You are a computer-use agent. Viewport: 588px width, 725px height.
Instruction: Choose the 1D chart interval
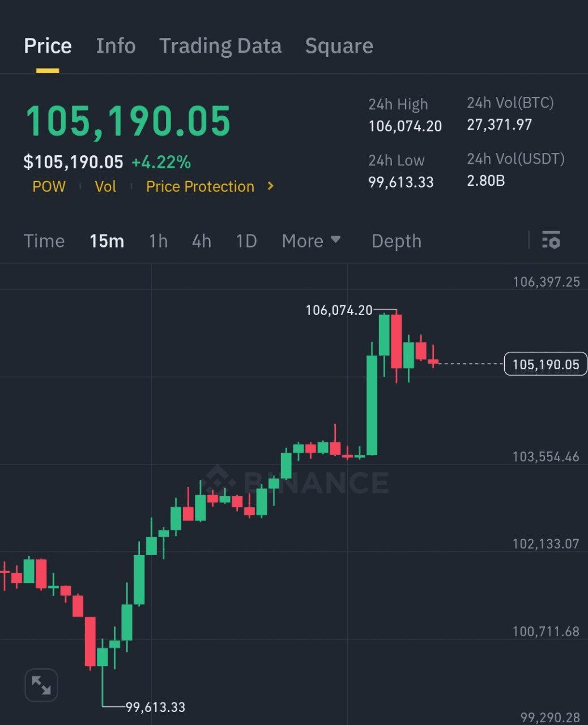[x=246, y=241]
